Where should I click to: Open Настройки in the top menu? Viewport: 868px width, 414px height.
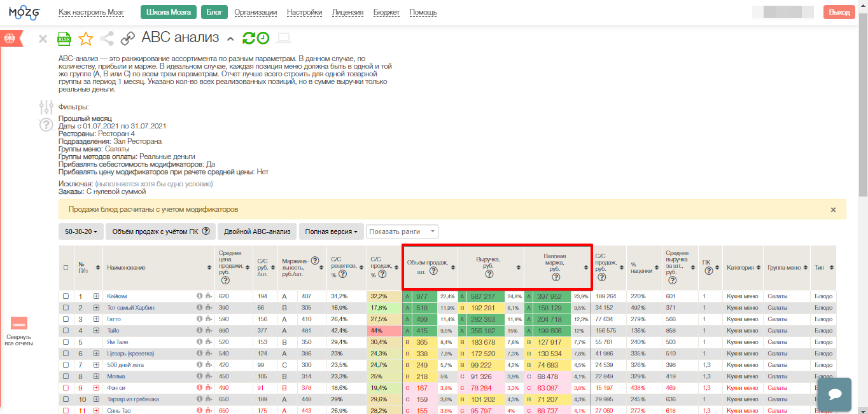click(304, 12)
